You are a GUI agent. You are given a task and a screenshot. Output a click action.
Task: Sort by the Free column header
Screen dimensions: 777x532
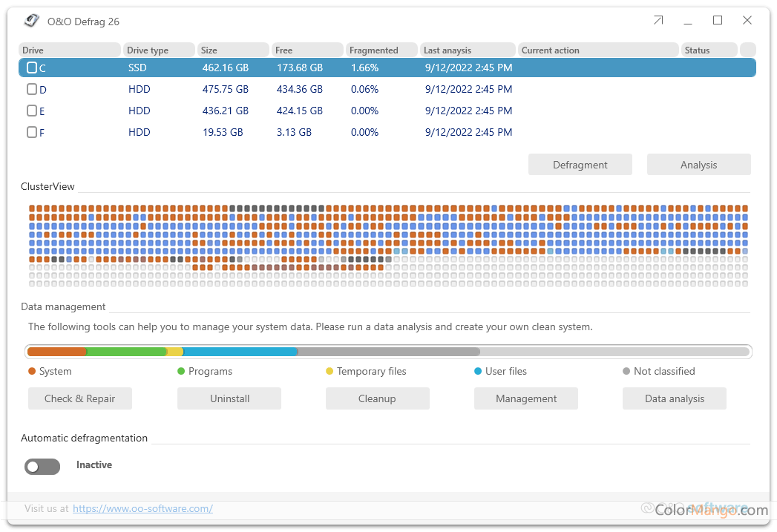(x=307, y=50)
